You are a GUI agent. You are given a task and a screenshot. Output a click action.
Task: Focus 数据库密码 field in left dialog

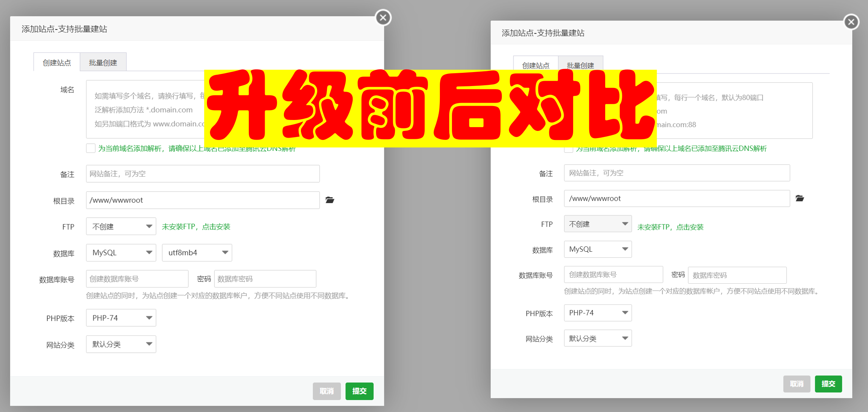point(265,279)
